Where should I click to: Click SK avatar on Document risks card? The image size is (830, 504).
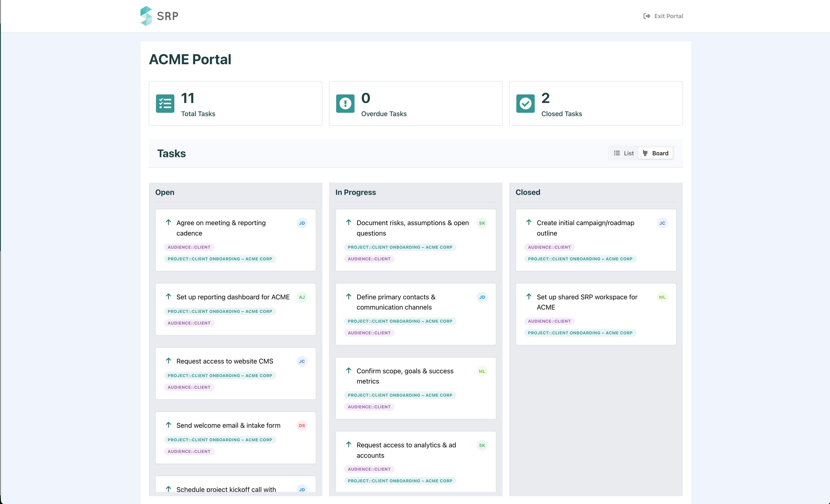click(482, 223)
